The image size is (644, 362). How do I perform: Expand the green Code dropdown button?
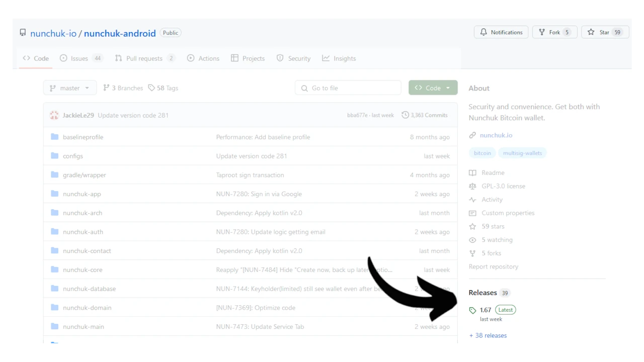pyautogui.click(x=433, y=88)
